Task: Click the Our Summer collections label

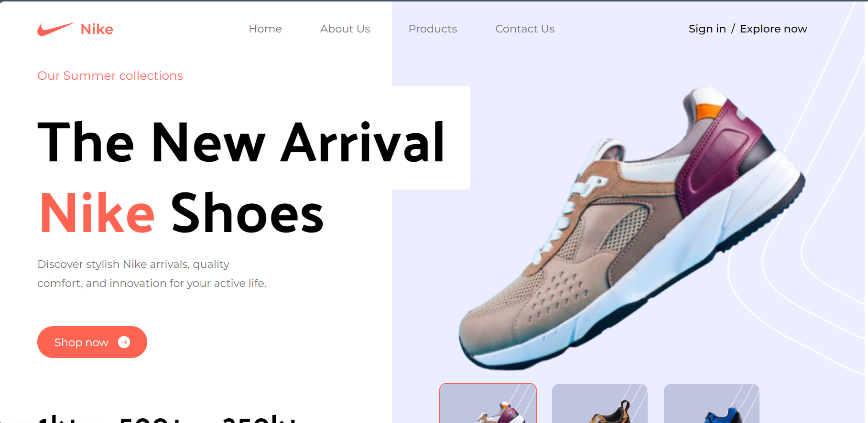Action: tap(110, 75)
